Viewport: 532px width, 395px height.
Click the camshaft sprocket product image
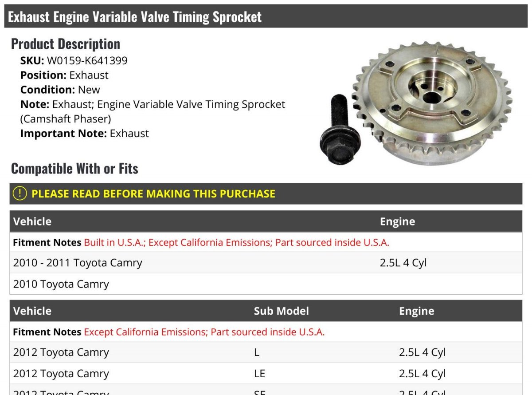(432, 104)
